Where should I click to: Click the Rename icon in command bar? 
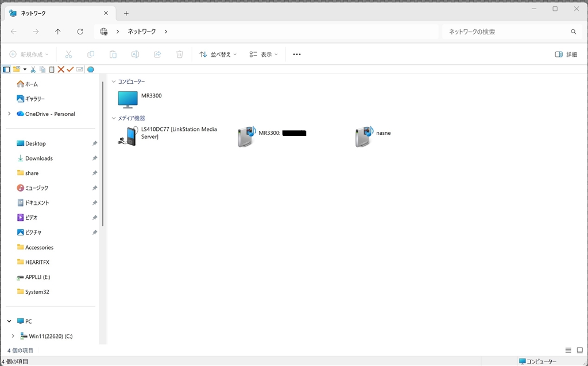(135, 54)
